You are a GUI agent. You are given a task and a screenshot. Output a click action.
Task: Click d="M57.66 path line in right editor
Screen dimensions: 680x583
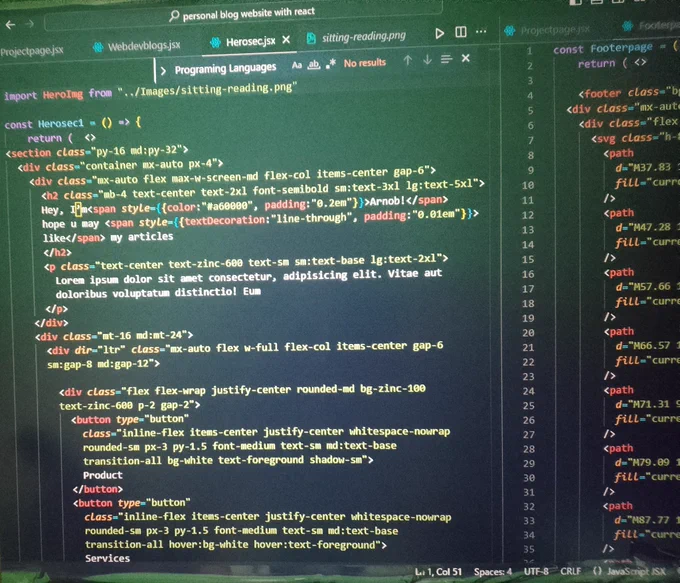647,287
